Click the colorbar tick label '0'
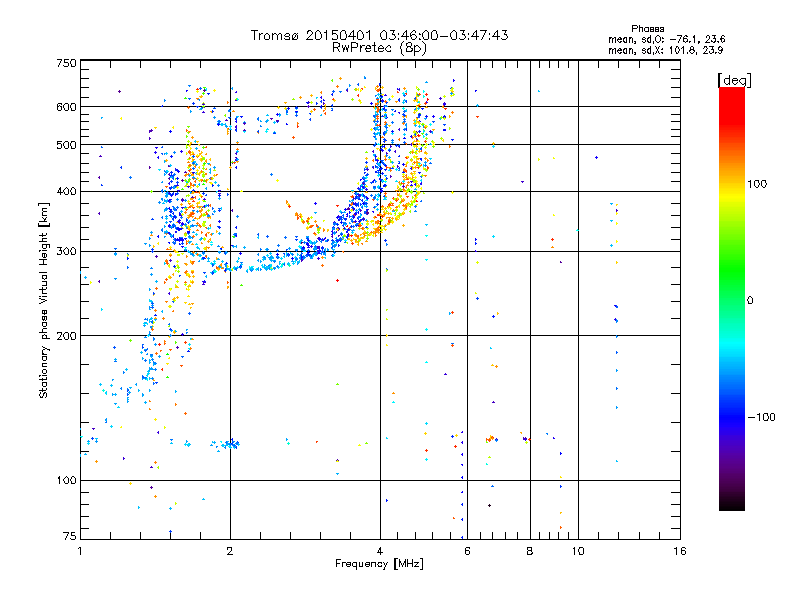The image size is (800, 600). tap(749, 301)
